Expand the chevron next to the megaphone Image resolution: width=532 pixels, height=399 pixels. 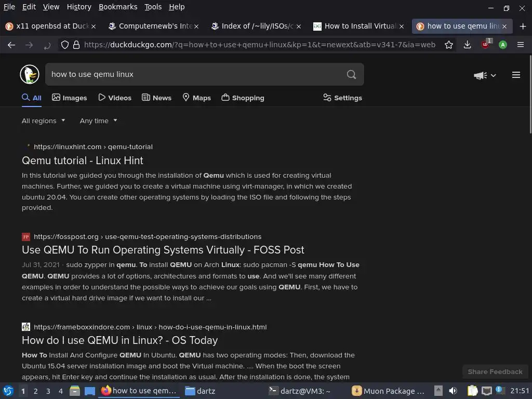tap(494, 75)
